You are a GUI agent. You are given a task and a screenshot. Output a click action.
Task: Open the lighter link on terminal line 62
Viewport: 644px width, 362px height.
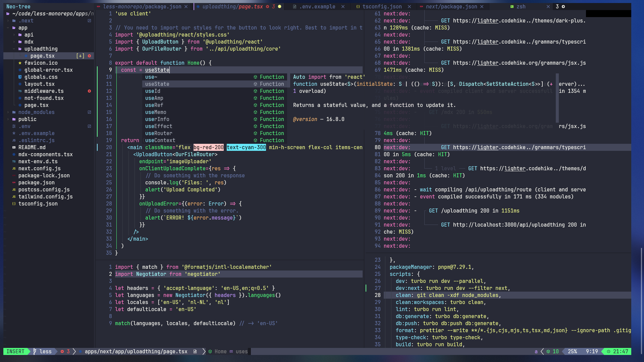point(488,21)
